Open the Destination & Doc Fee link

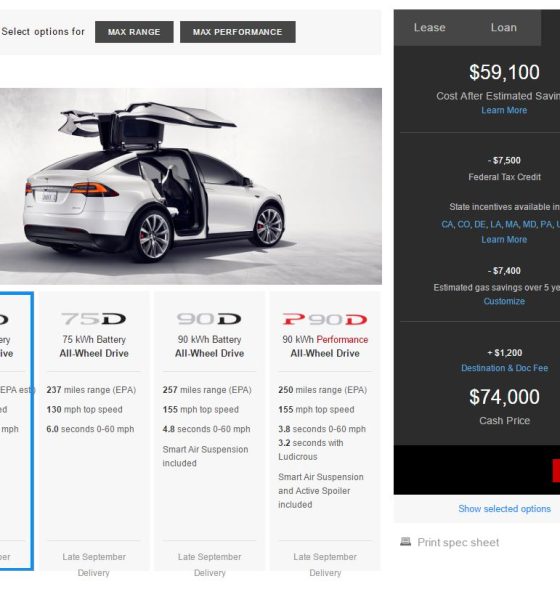[504, 368]
